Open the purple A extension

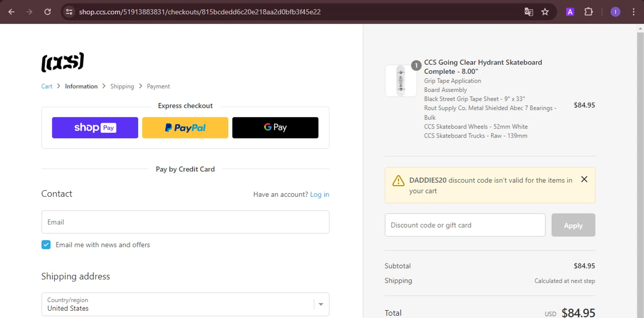pyautogui.click(x=570, y=12)
